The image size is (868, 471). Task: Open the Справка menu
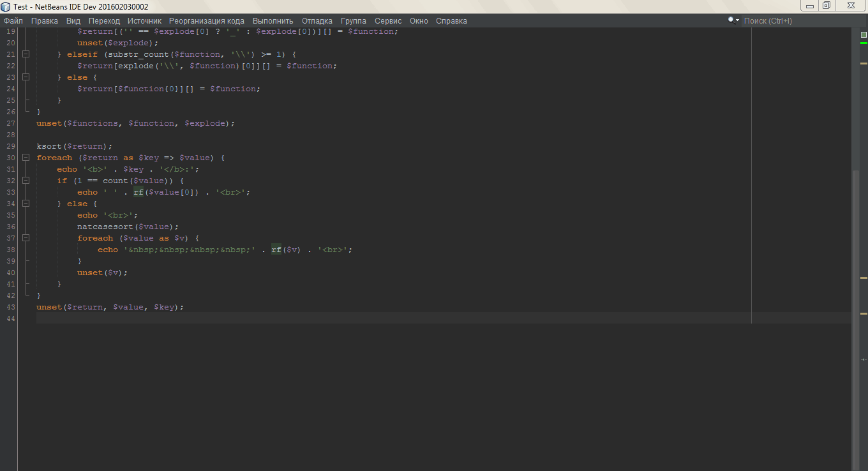pyautogui.click(x=451, y=21)
